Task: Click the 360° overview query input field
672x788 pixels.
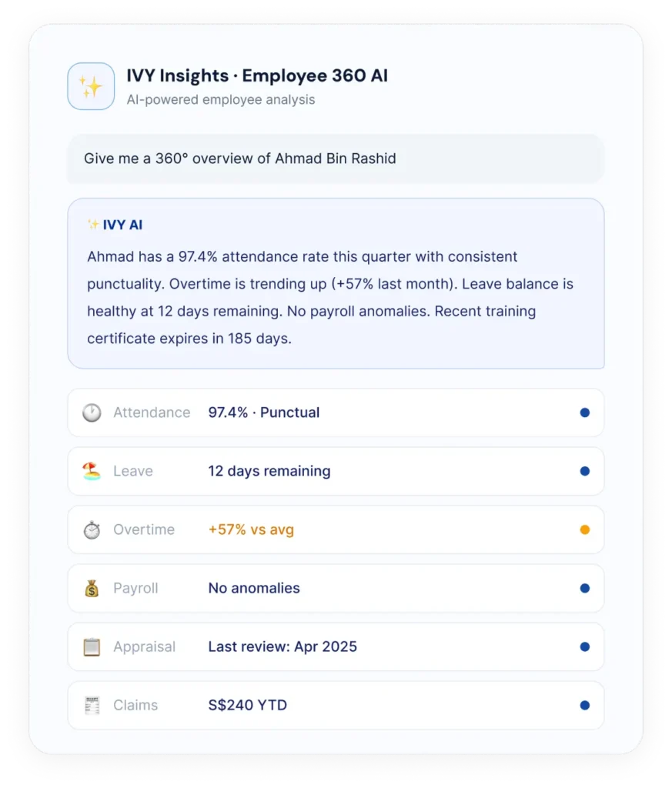Action: click(336, 159)
